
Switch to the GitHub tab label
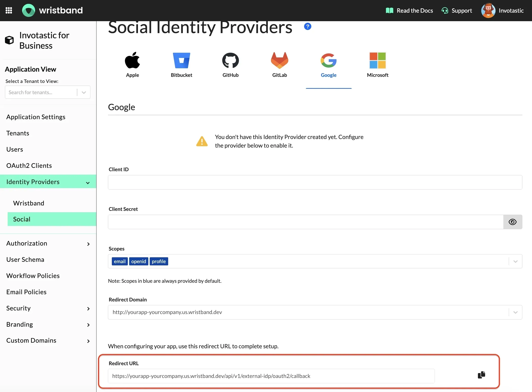pos(230,75)
